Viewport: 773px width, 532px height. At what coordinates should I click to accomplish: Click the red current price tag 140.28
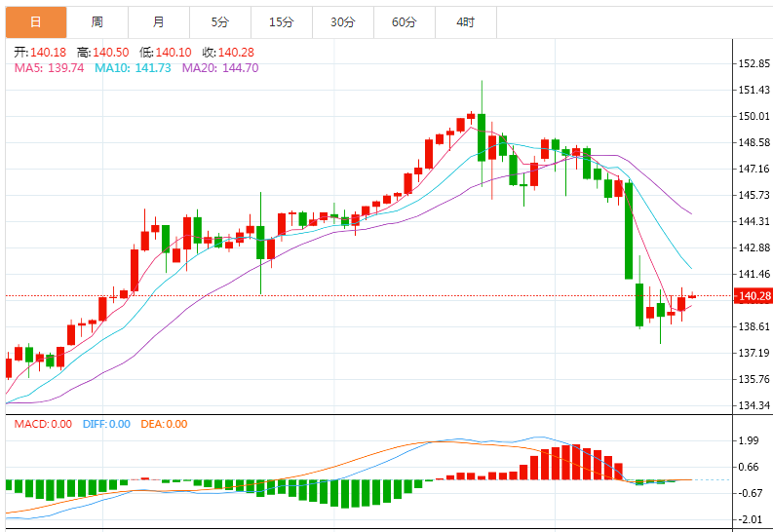pos(754,296)
